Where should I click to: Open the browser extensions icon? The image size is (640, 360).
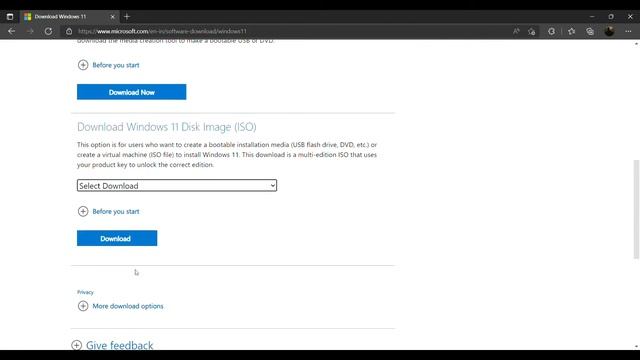(551, 31)
